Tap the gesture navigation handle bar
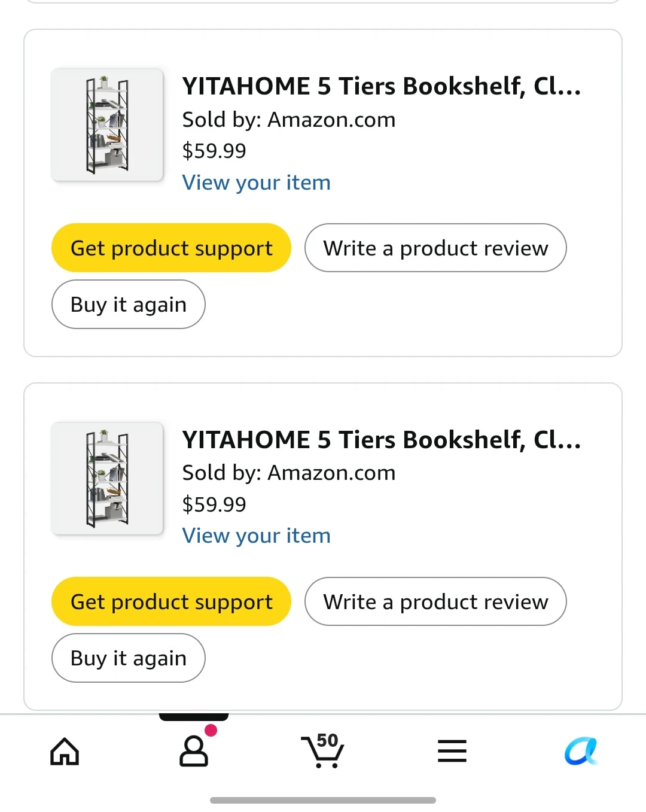 (x=323, y=800)
